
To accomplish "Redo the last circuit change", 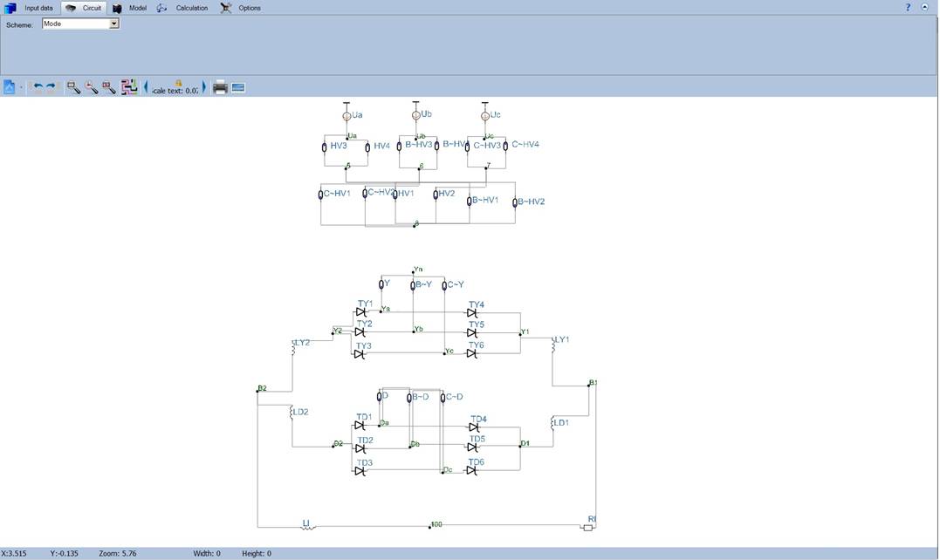I will [x=51, y=87].
